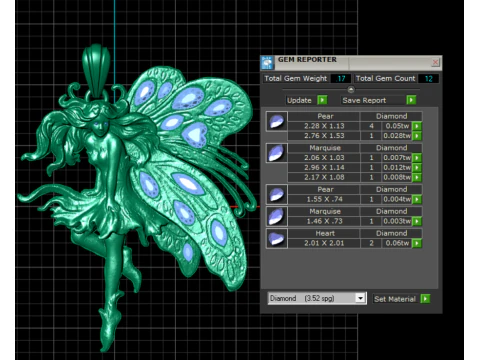Open the Diamond material dropdown arrow
The width and height of the screenshot is (480, 360).
(x=360, y=298)
